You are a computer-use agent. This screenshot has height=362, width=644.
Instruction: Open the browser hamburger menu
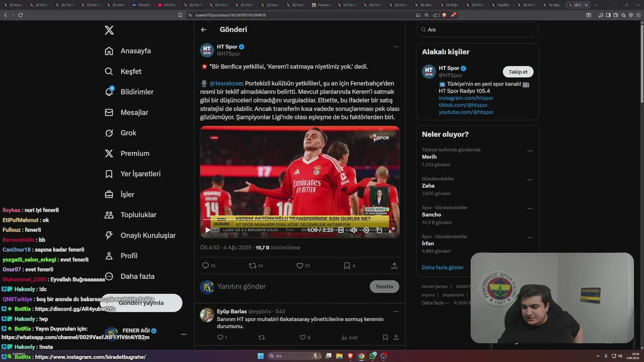point(639,15)
